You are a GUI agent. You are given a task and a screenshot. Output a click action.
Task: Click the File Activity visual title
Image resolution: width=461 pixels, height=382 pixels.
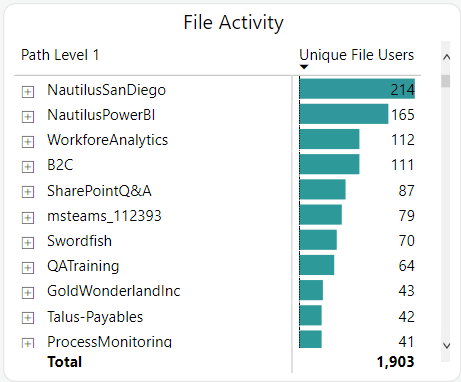(233, 23)
